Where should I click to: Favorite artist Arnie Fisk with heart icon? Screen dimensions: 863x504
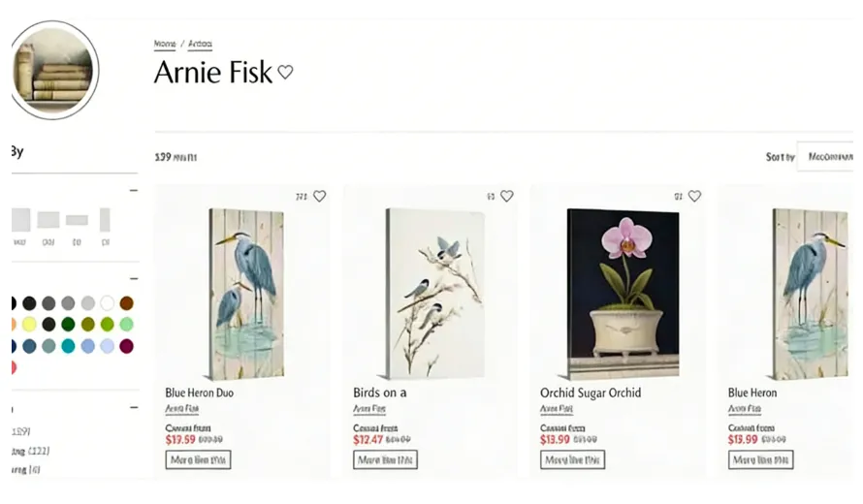(285, 72)
